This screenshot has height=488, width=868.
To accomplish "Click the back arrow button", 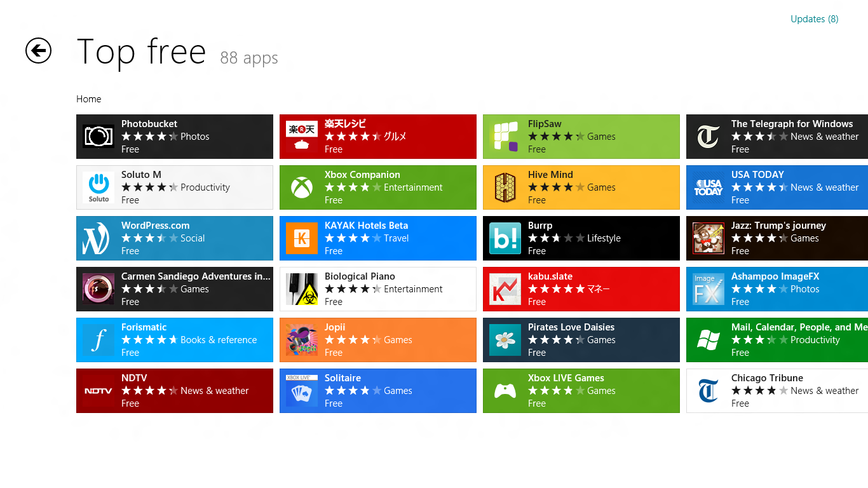I will 38,51.
